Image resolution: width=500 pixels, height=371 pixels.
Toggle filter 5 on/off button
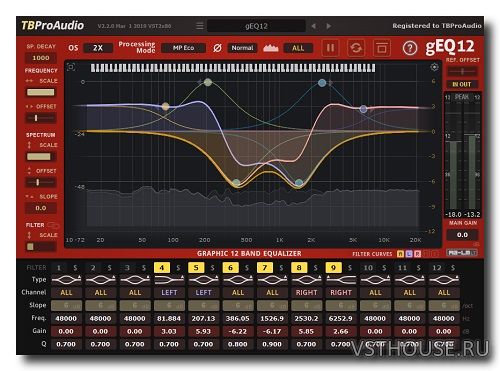(196, 267)
